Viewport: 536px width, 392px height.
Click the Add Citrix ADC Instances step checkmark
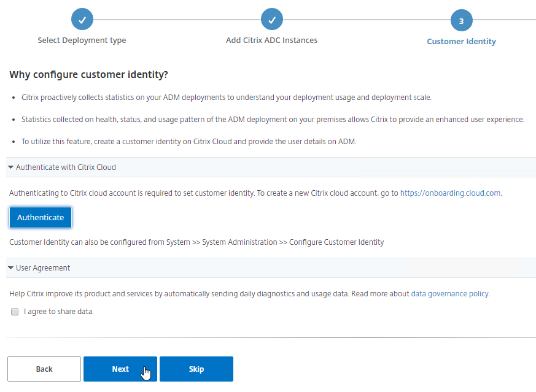(x=272, y=20)
